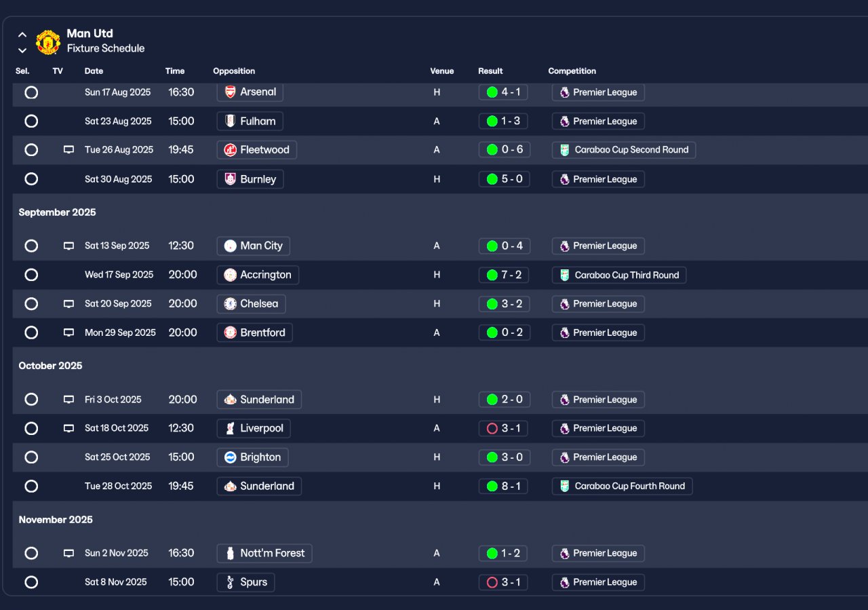Image resolution: width=868 pixels, height=610 pixels.
Task: Open the 3 - 1 result at Liverpool
Action: 503,428
